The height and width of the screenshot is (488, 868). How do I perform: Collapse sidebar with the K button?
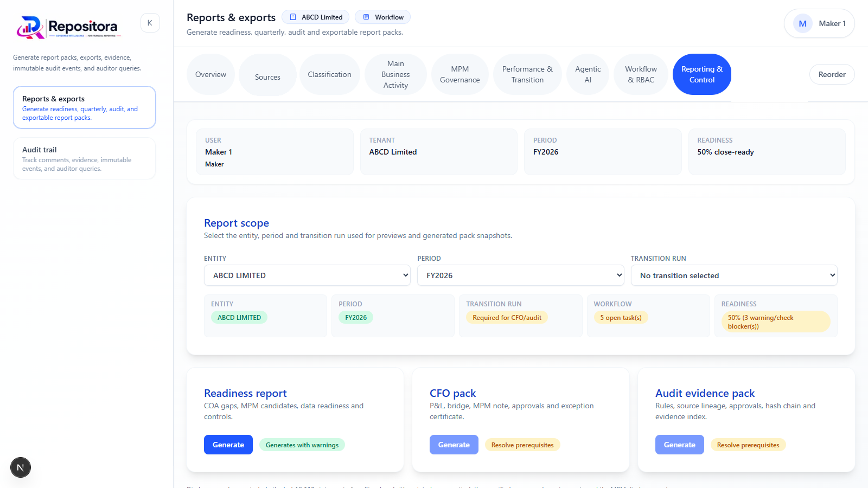click(x=150, y=23)
